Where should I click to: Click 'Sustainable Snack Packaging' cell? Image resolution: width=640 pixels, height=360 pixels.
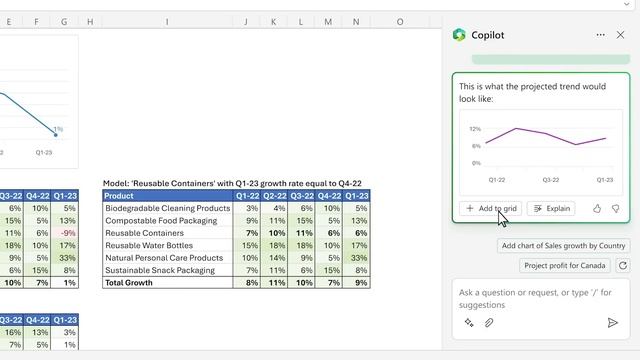(x=167, y=270)
